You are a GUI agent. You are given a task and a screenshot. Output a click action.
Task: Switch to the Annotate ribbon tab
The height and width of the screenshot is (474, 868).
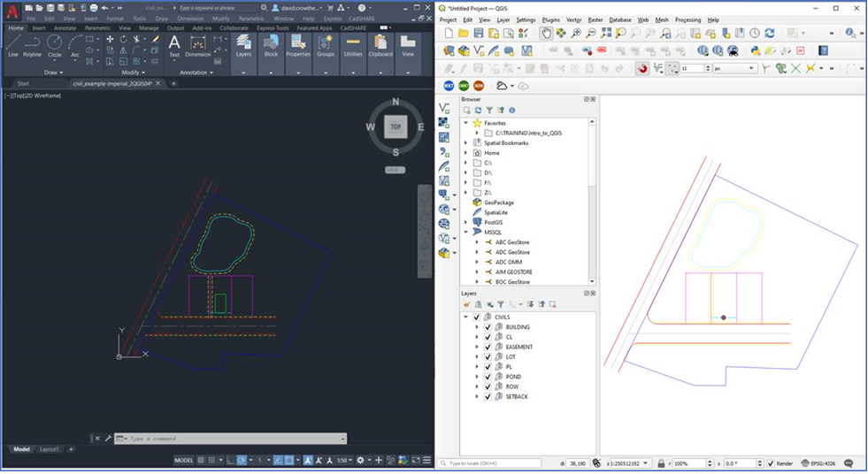point(65,27)
